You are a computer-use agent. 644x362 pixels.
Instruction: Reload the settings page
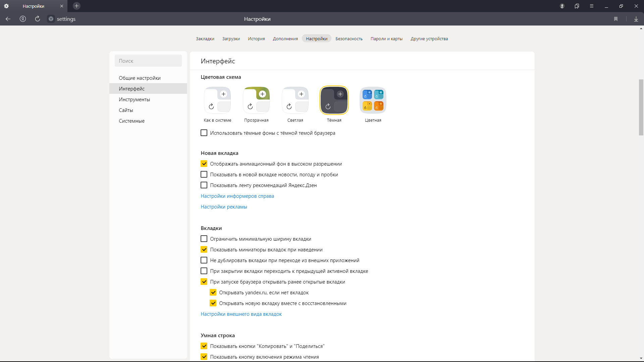[x=38, y=19]
